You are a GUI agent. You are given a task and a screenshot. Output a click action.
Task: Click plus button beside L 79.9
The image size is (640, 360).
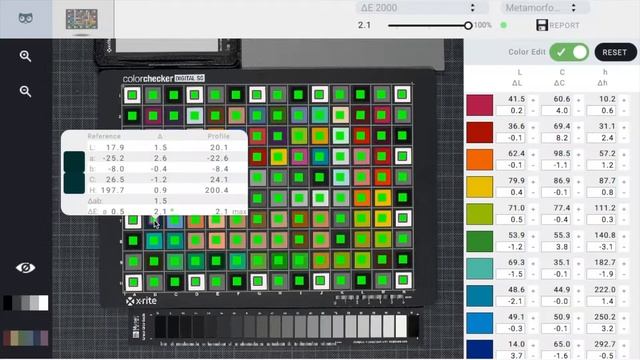tap(533, 181)
